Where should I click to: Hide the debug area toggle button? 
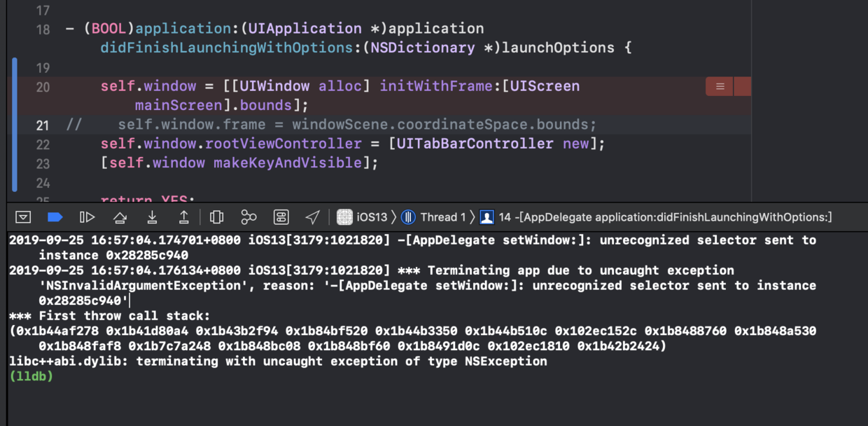tap(23, 217)
